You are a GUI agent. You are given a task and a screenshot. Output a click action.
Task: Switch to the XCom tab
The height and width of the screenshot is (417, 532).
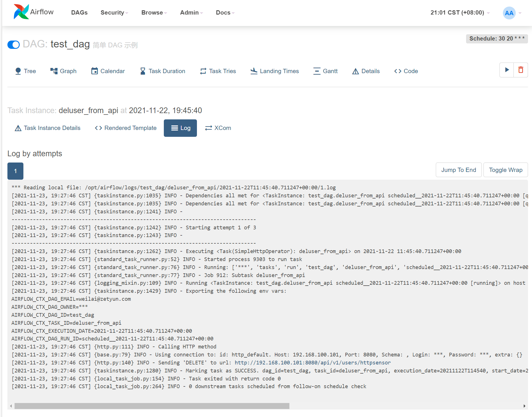[x=218, y=128]
